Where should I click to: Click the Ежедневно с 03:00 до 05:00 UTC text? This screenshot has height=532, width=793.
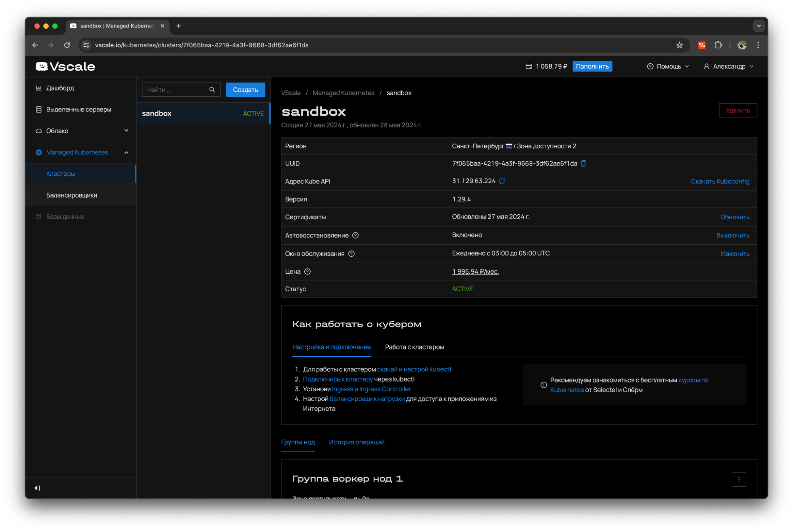[x=501, y=253]
